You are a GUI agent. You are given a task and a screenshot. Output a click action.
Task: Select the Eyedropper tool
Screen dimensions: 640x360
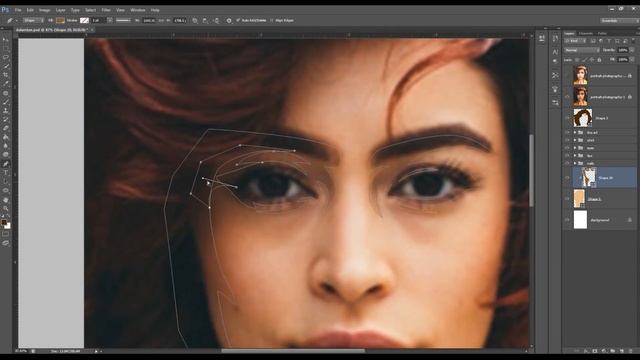(x=6, y=84)
